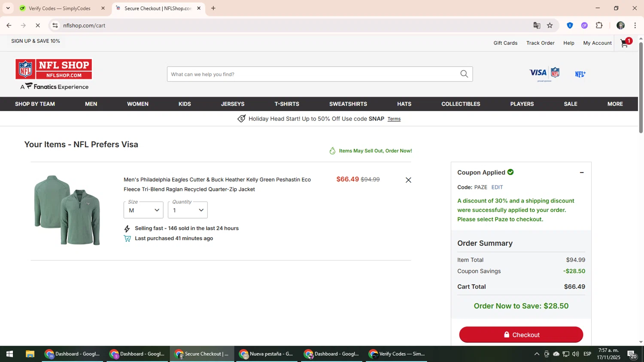Open My Account link

tap(597, 43)
